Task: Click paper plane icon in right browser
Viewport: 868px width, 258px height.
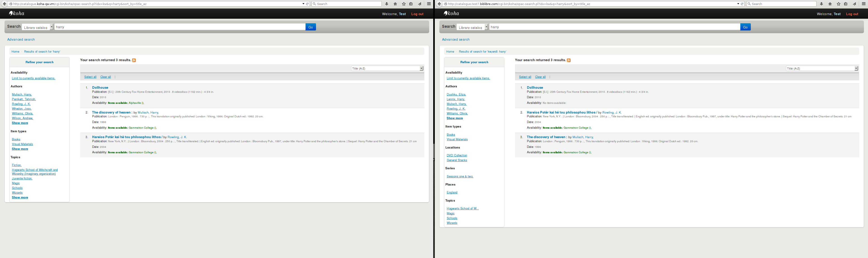Action: pyautogui.click(x=854, y=4)
